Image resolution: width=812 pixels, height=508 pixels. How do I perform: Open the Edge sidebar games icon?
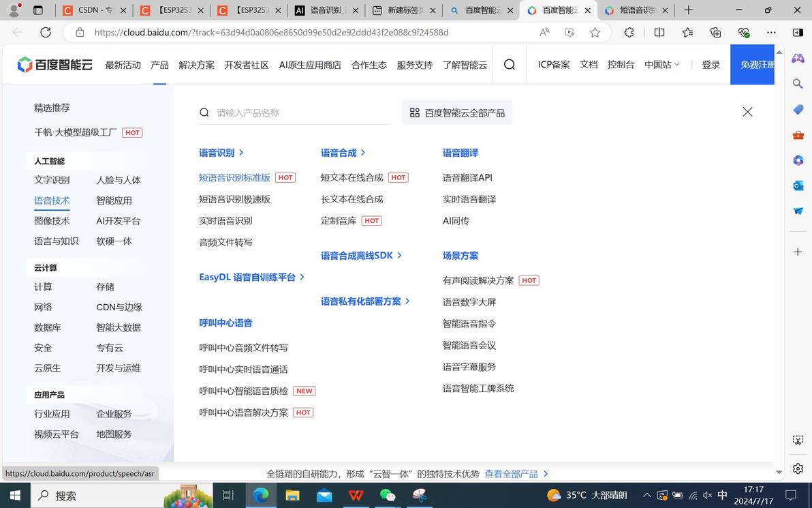click(x=798, y=58)
